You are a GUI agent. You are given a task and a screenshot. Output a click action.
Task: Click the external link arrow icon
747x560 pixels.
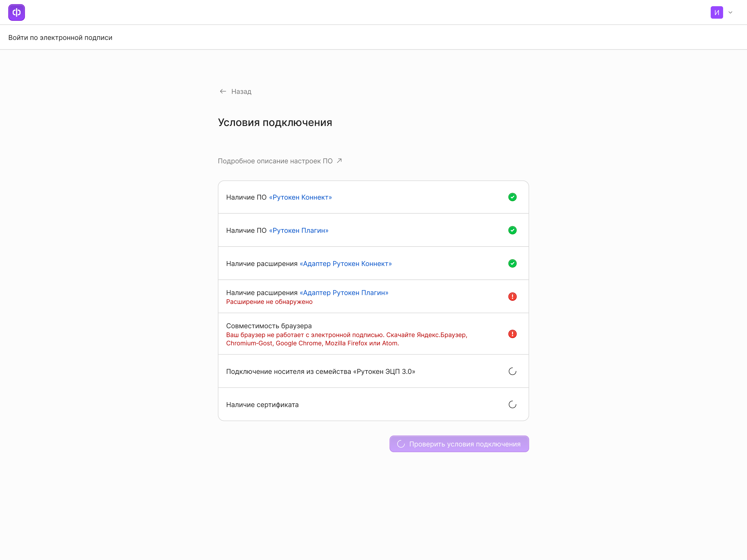(x=339, y=161)
